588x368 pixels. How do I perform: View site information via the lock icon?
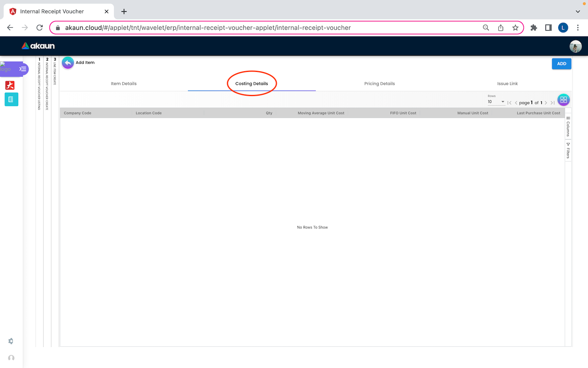click(58, 28)
